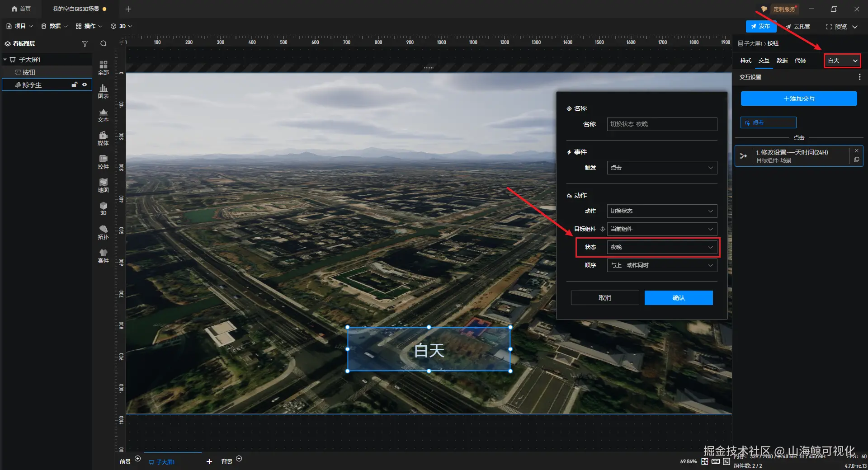Copy the 修改设置 interaction entry icon

click(856, 160)
